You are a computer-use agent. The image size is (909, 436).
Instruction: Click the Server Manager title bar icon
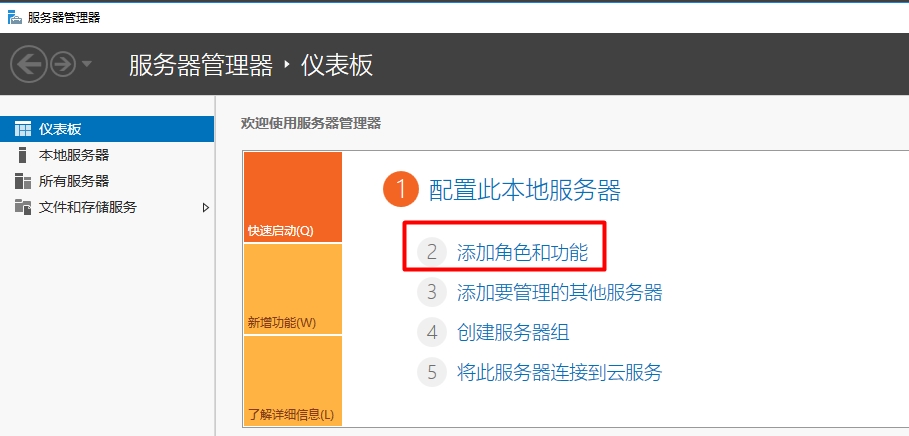click(14, 17)
